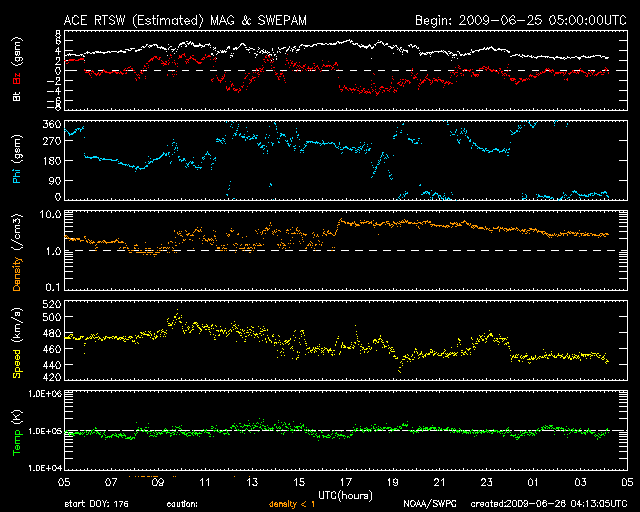Click the '13' hour tick label
This screenshot has height=512, width=640.
point(252,483)
